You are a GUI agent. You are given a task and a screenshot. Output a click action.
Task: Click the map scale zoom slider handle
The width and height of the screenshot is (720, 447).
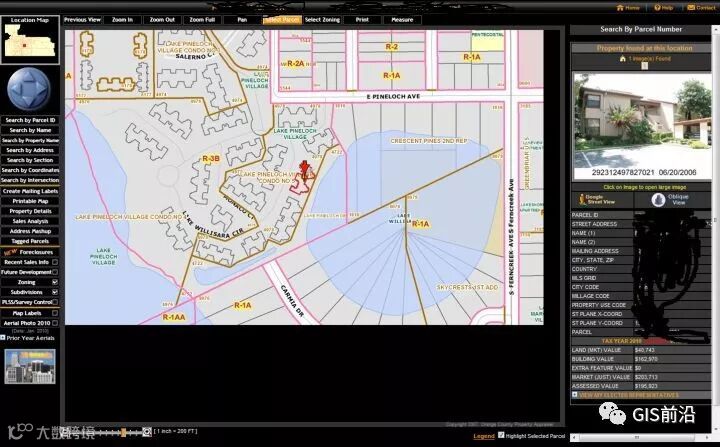point(123,432)
